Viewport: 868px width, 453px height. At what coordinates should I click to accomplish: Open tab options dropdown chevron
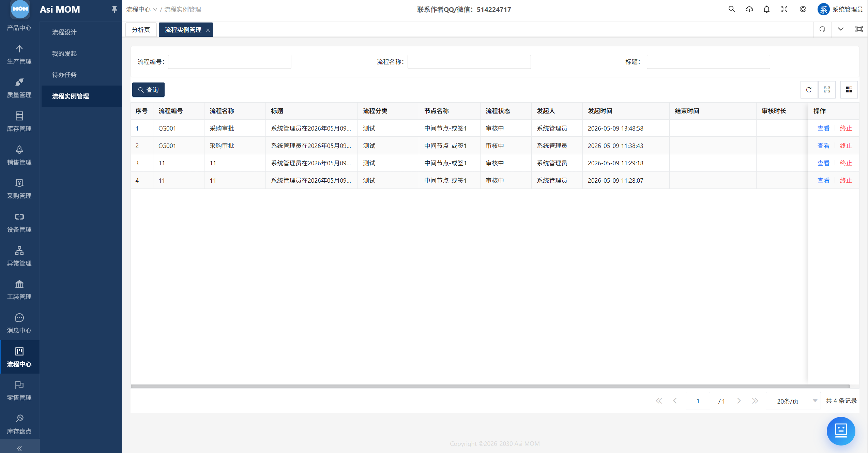click(x=840, y=29)
